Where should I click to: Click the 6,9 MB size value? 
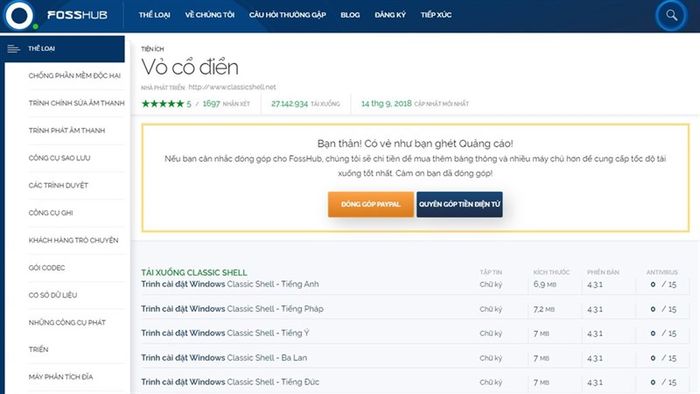click(545, 284)
